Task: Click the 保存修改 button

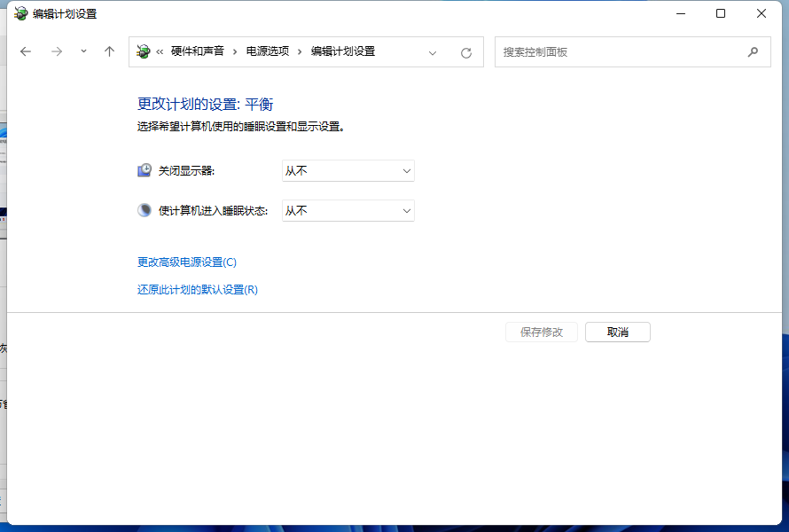Action: (x=542, y=332)
